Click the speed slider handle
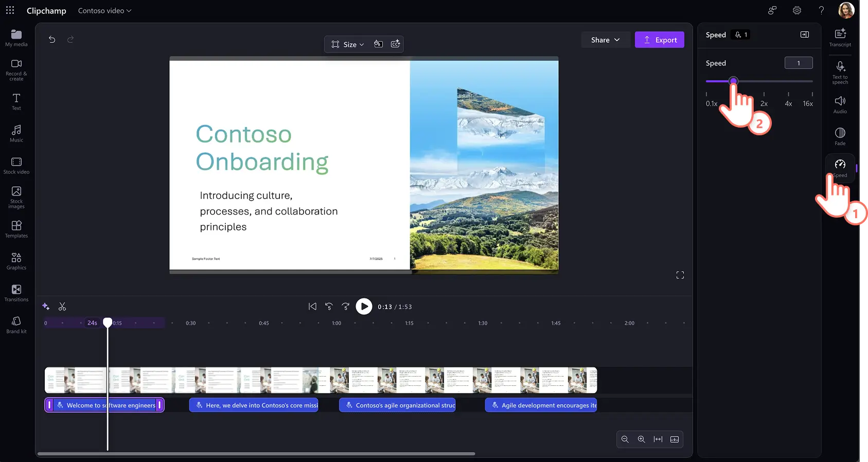 734,81
